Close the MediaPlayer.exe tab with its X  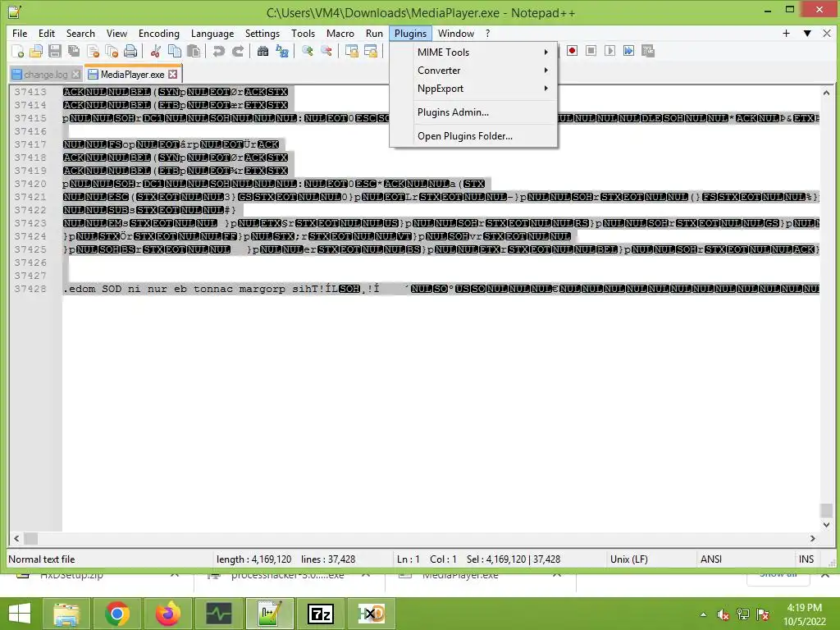pos(172,74)
